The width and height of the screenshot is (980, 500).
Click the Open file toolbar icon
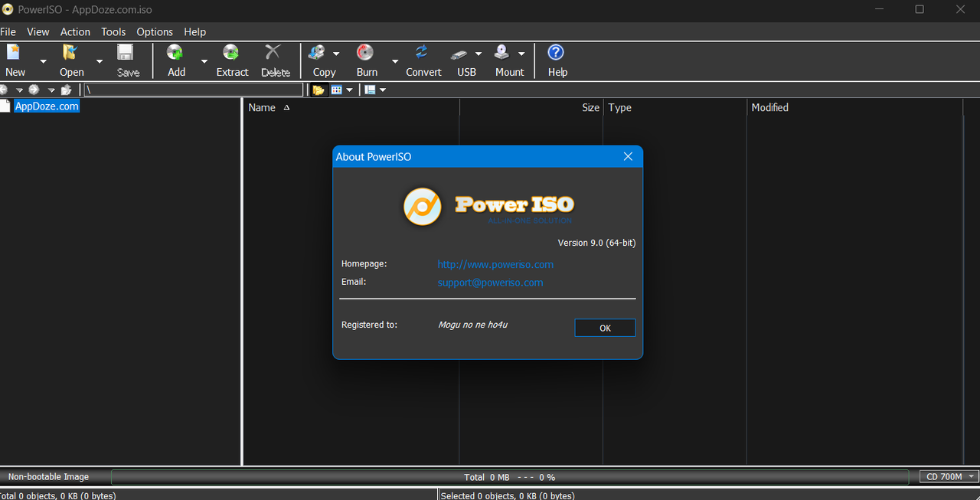(x=70, y=53)
